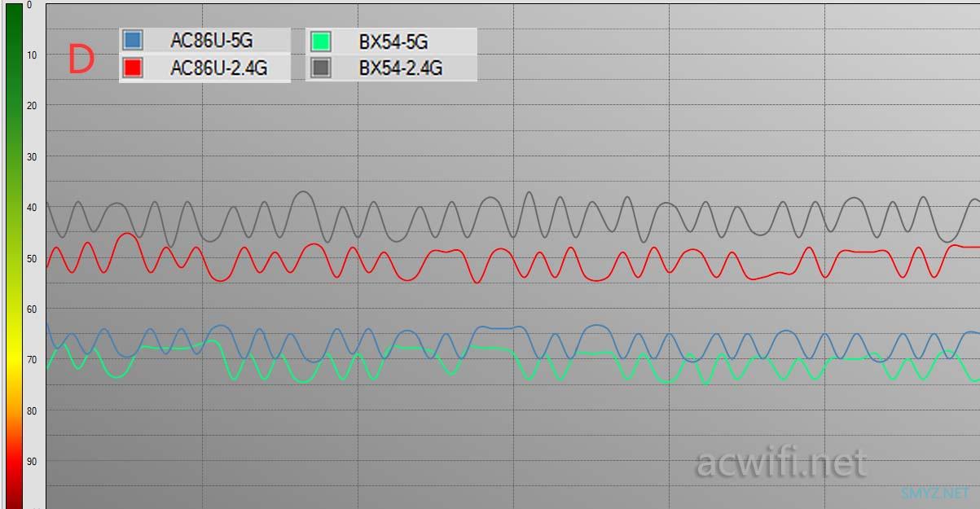This screenshot has width=980, height=509.
Task: Click the green BX54-5G legend swatch
Action: click(320, 41)
